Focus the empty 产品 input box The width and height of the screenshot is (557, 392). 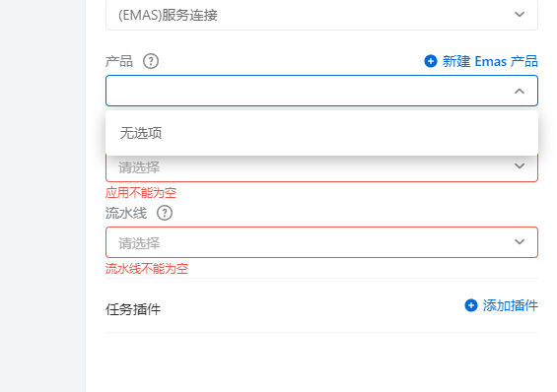(321, 91)
